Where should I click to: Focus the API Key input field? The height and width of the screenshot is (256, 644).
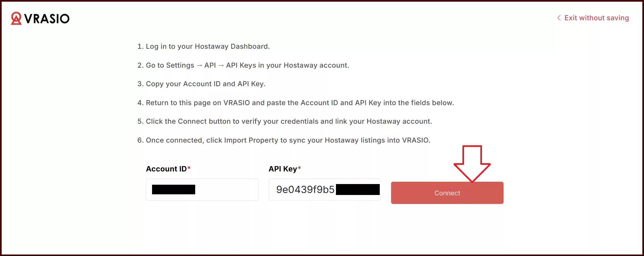coord(325,189)
